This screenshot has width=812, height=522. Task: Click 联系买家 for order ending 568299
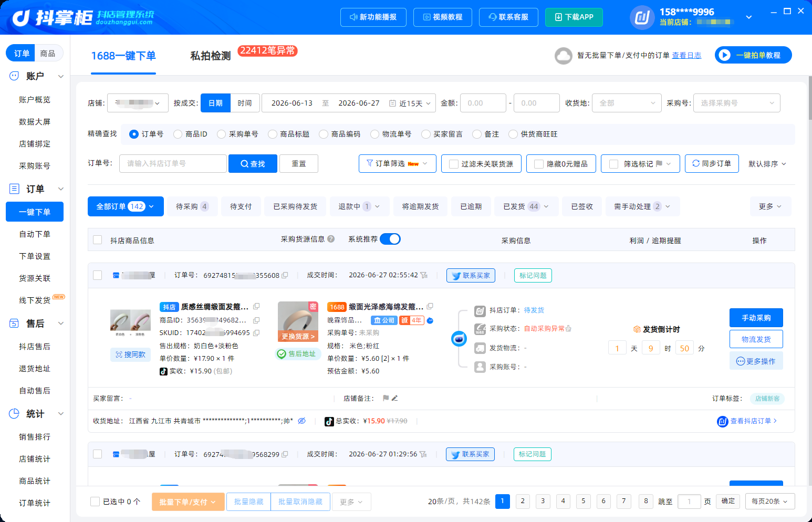[470, 454]
